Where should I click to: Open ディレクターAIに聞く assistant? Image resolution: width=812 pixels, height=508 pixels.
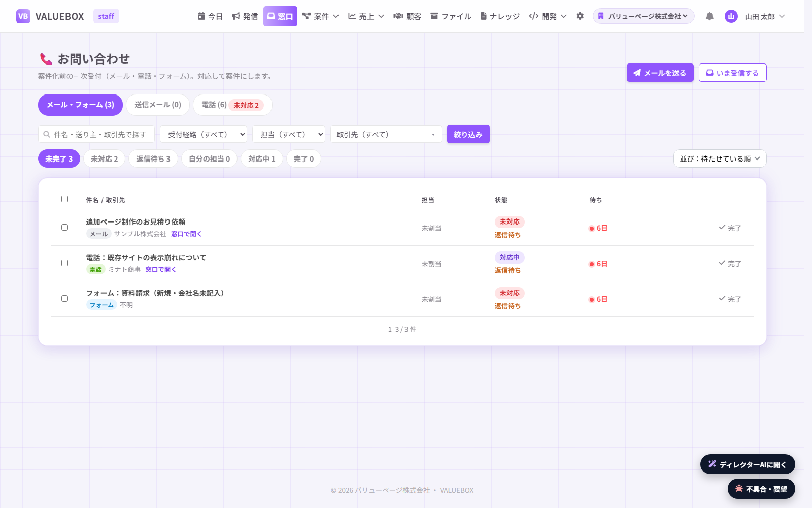click(x=748, y=464)
